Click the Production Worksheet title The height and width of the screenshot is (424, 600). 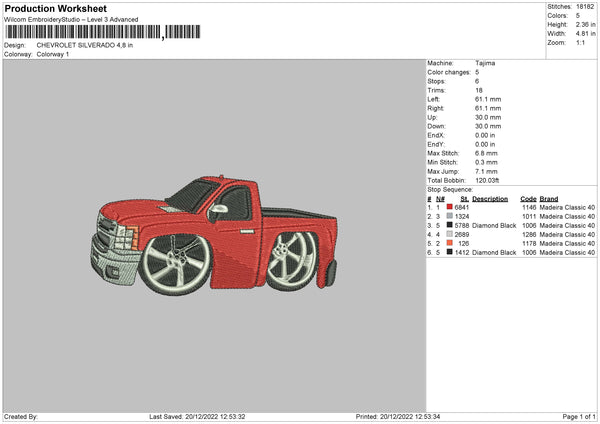click(x=54, y=8)
